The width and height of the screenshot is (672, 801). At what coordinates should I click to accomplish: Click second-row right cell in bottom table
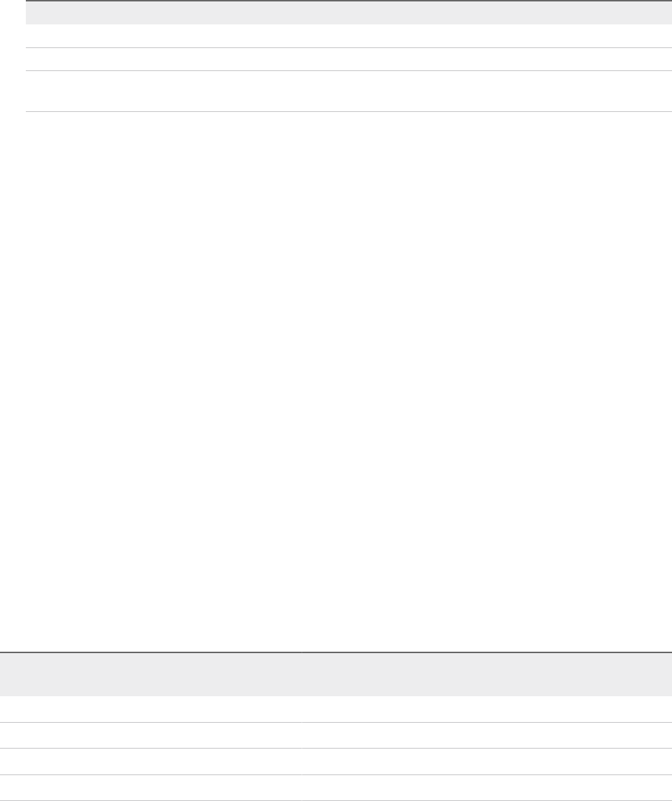pos(487,735)
